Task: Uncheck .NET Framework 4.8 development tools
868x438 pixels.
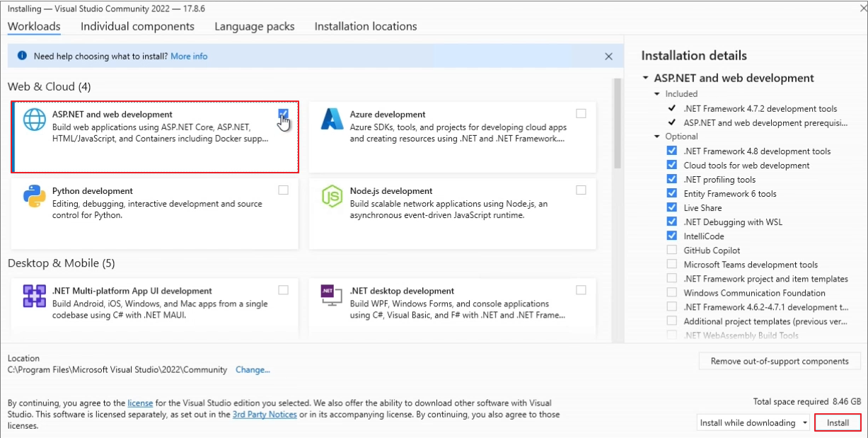Action: tap(671, 151)
